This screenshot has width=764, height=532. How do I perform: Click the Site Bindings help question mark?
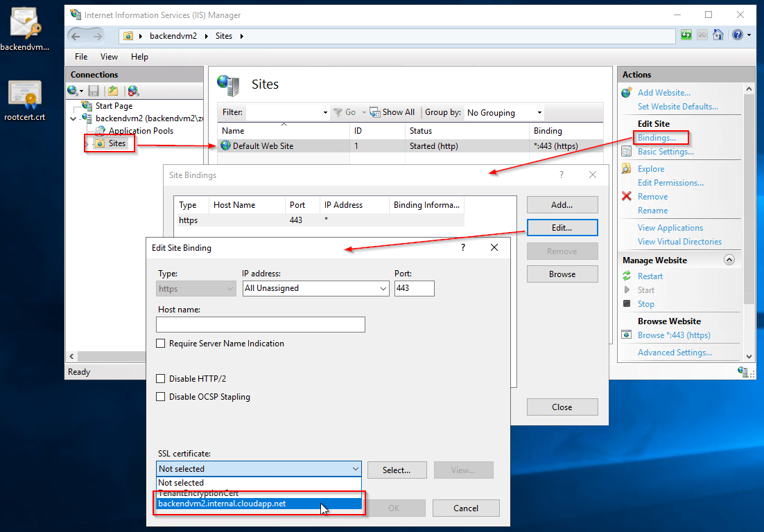pyautogui.click(x=562, y=175)
